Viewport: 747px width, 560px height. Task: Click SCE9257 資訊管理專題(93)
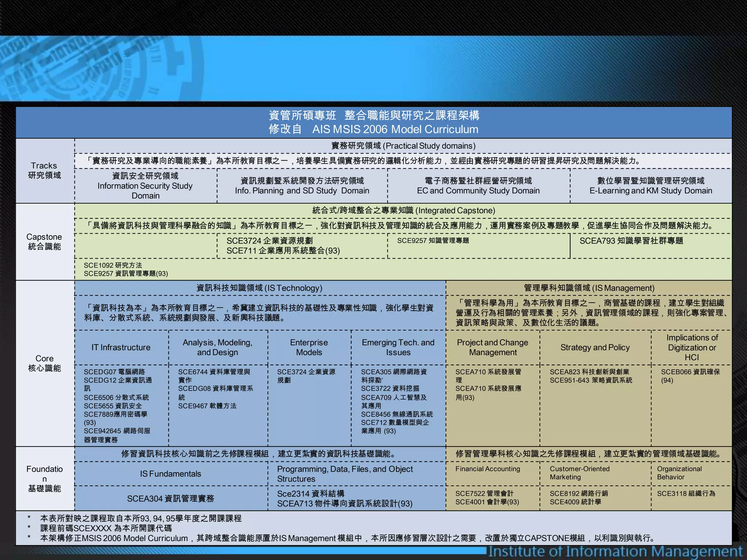coord(126,273)
